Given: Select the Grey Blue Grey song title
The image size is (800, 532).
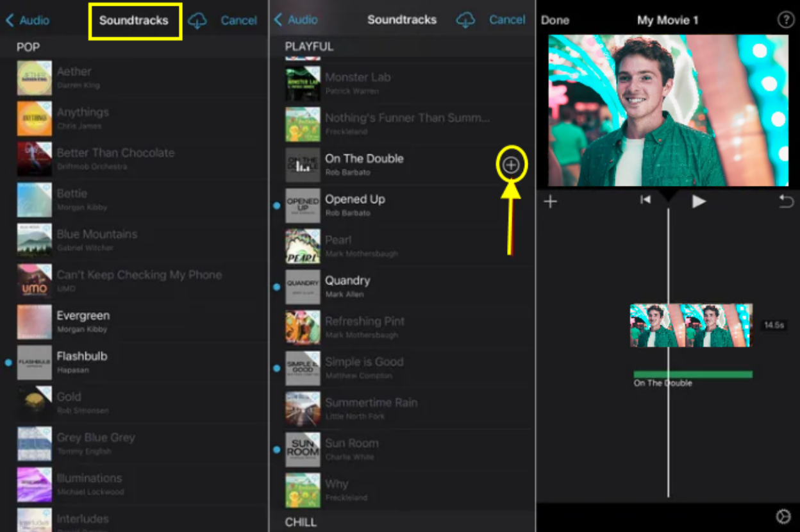Looking at the screenshot, I should [x=96, y=438].
